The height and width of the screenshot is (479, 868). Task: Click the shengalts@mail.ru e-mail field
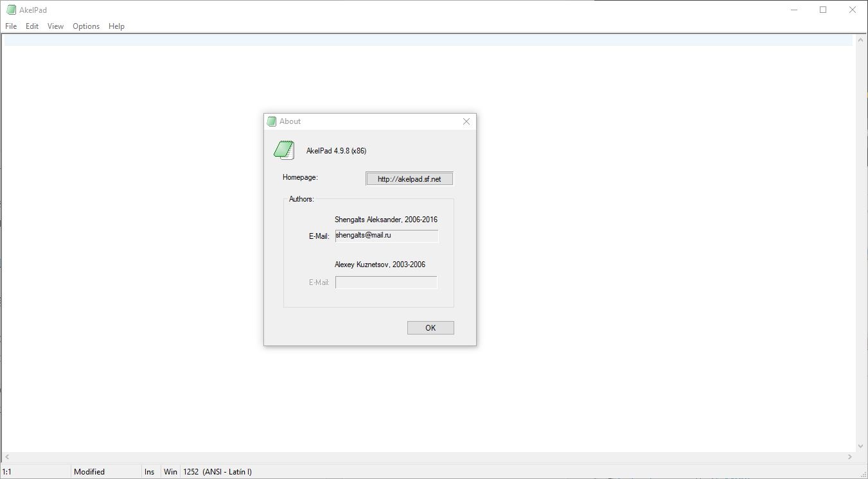(387, 236)
